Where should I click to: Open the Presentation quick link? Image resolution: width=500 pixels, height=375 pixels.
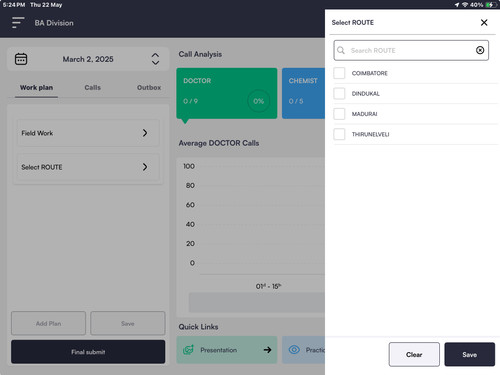coord(227,350)
